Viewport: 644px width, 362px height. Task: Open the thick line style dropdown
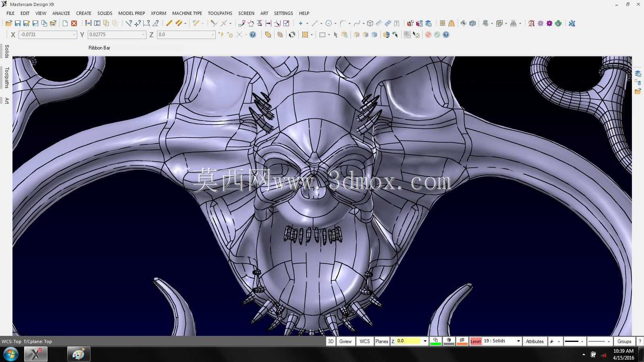[x=582, y=341]
